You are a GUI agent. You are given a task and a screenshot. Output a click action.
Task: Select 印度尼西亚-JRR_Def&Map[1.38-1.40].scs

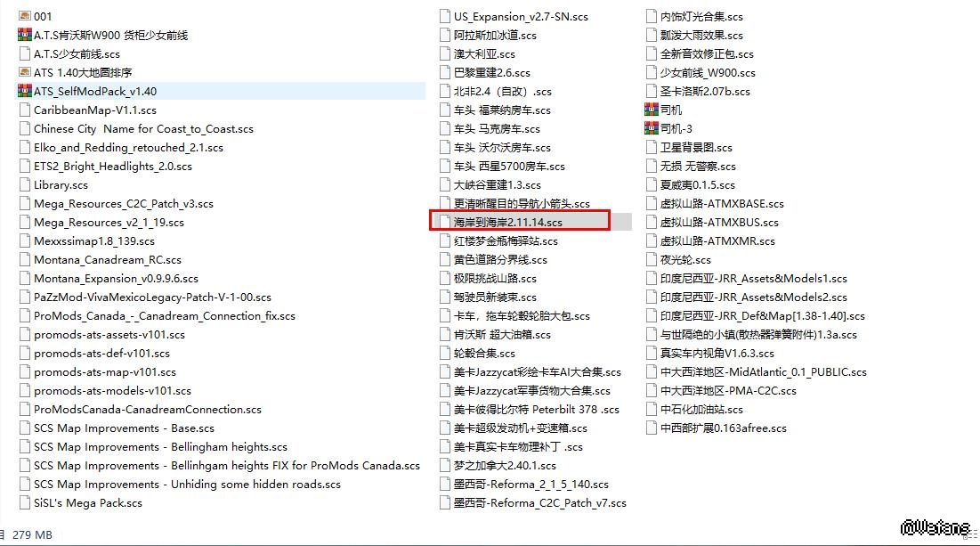(763, 316)
